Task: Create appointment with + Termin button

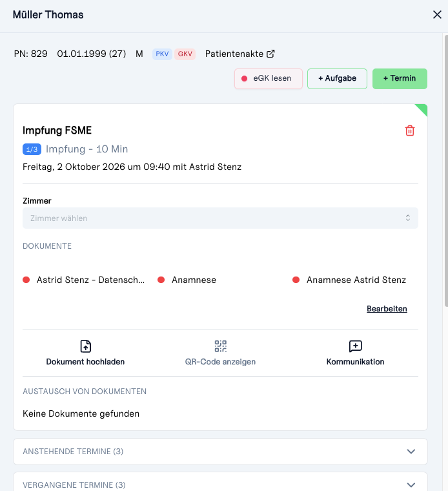Action: click(x=400, y=79)
